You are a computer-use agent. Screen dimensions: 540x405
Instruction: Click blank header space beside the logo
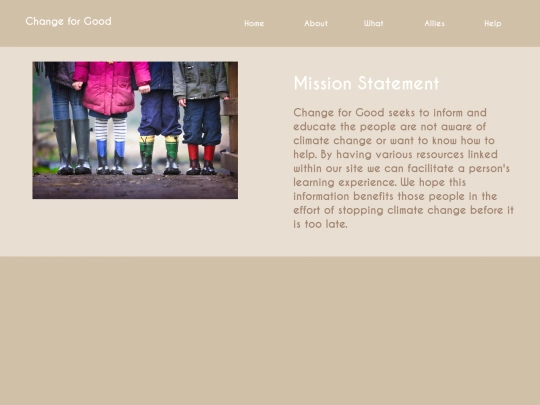[x=177, y=23]
